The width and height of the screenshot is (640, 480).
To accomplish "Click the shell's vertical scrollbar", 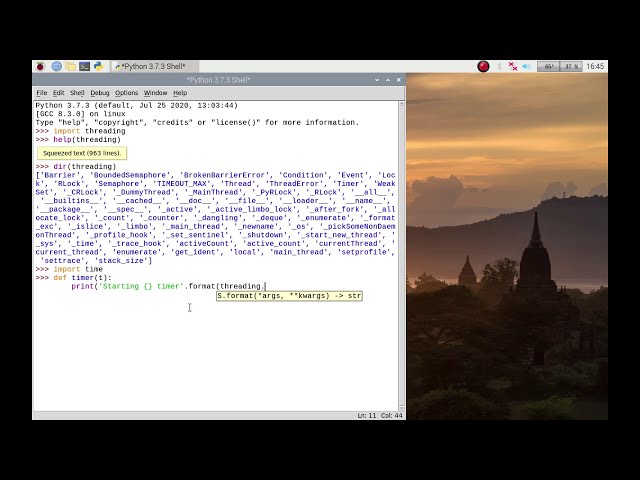I will pyautogui.click(x=401, y=256).
